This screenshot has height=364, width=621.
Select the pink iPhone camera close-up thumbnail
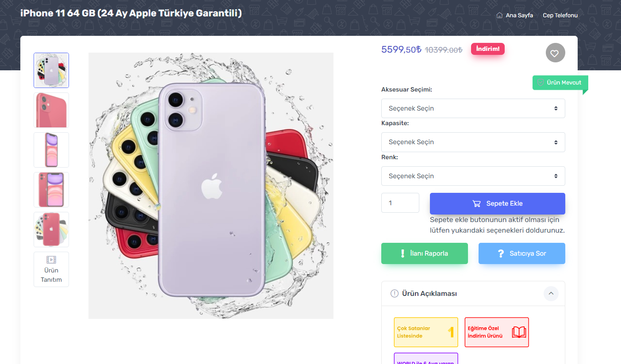pyautogui.click(x=51, y=110)
